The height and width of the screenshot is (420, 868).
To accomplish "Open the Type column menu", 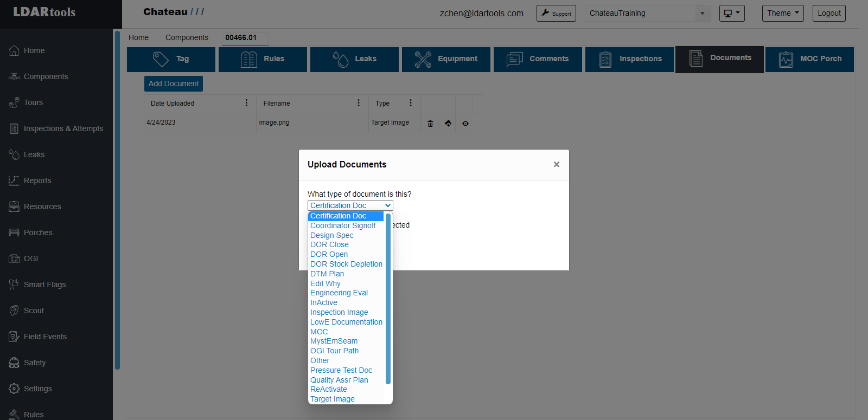I will 411,103.
